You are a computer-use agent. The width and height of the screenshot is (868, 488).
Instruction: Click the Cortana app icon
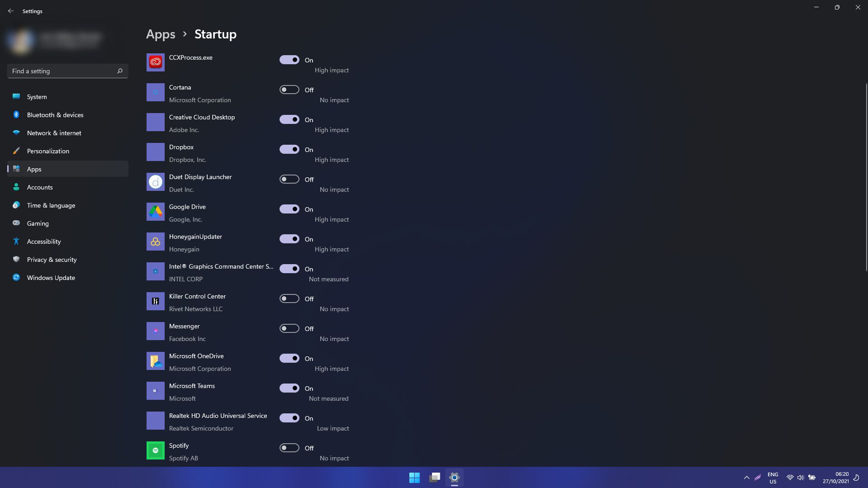155,92
